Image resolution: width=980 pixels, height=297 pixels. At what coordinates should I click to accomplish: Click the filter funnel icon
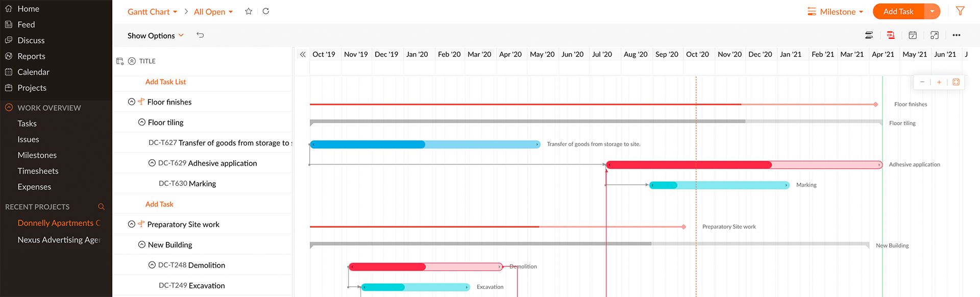click(x=960, y=11)
